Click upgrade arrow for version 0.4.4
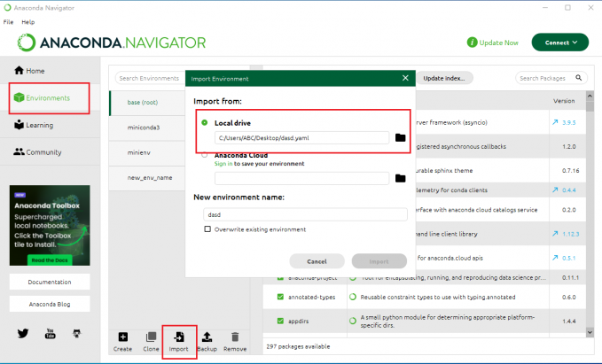This screenshot has width=602, height=364. coord(555,190)
